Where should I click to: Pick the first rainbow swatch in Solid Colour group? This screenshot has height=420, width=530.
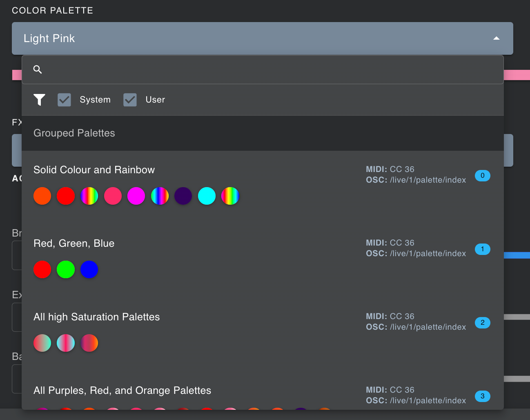click(x=89, y=196)
